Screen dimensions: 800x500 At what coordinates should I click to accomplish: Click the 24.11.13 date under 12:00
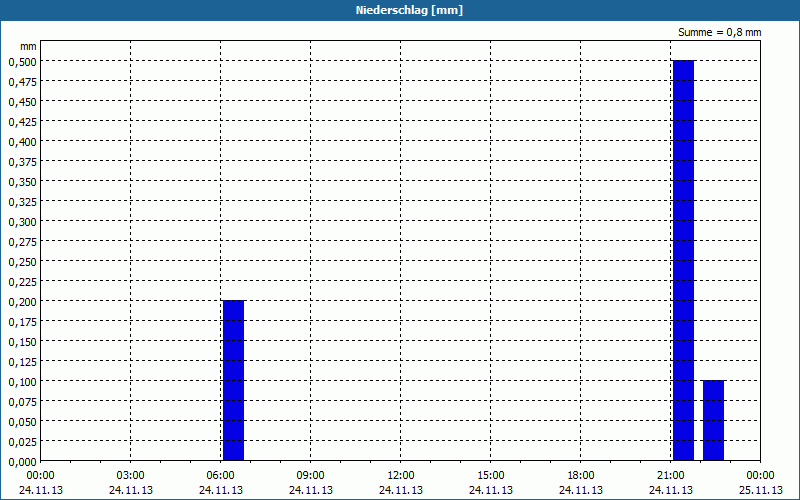point(401,490)
